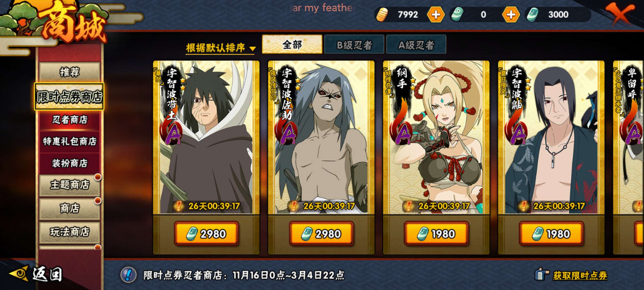Switch to the B级忍者 tab
Screen dimensions: 644x290
click(x=354, y=44)
